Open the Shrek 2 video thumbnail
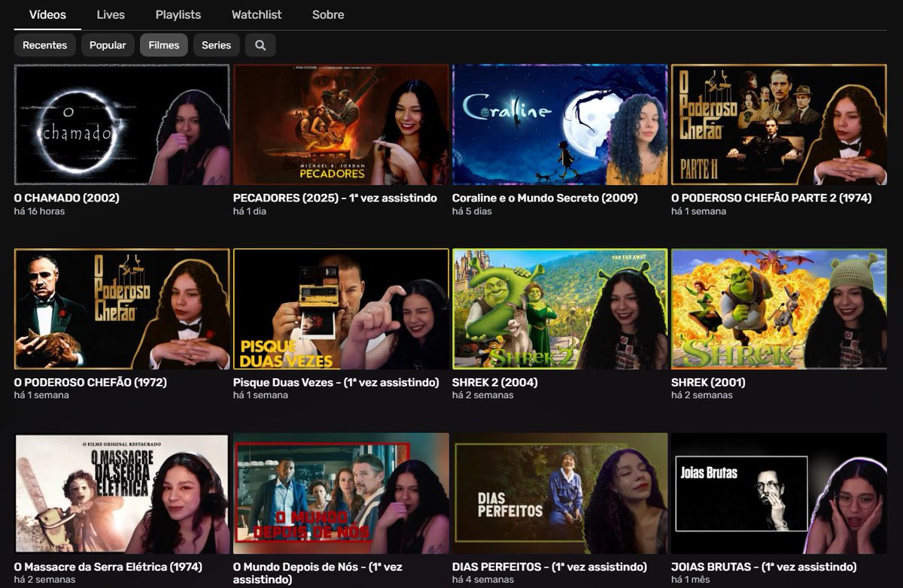The image size is (903, 588). (560, 309)
